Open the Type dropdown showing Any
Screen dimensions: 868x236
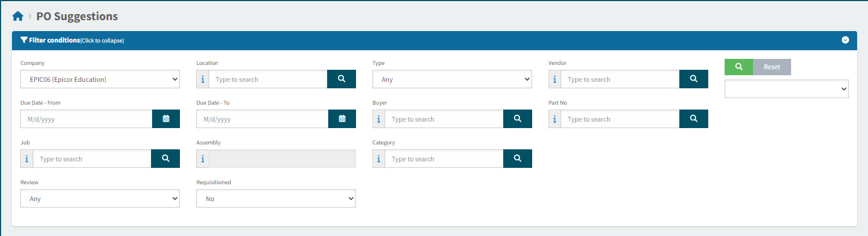pyautogui.click(x=452, y=79)
